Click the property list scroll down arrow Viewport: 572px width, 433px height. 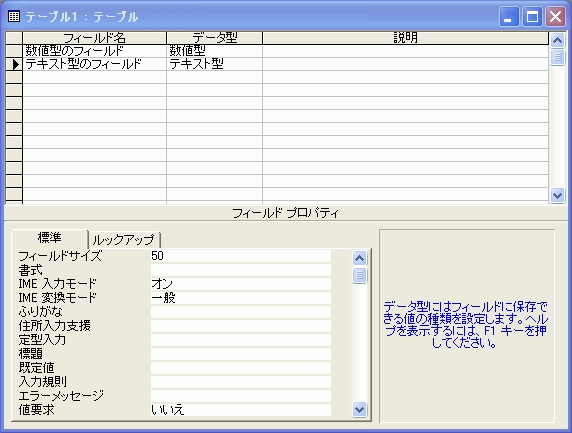click(x=360, y=409)
